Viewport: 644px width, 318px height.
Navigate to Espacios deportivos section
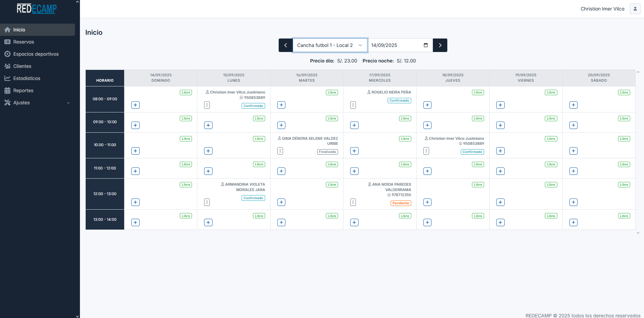pyautogui.click(x=36, y=54)
